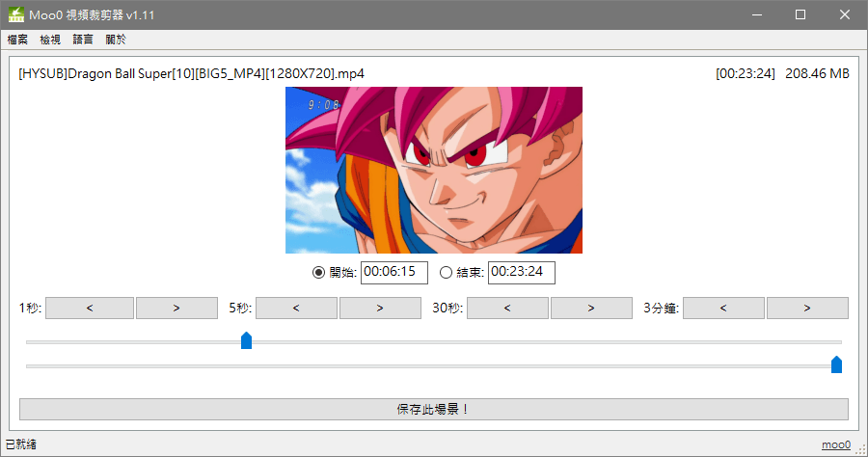868x457 pixels.
Task: Click the [00:23:24] duration text
Action: pyautogui.click(x=746, y=73)
